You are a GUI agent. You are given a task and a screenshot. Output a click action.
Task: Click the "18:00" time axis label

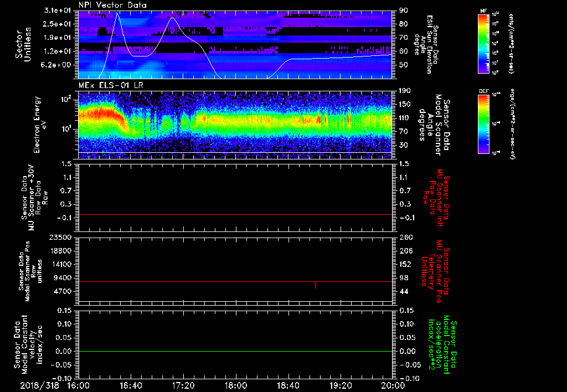(236, 385)
